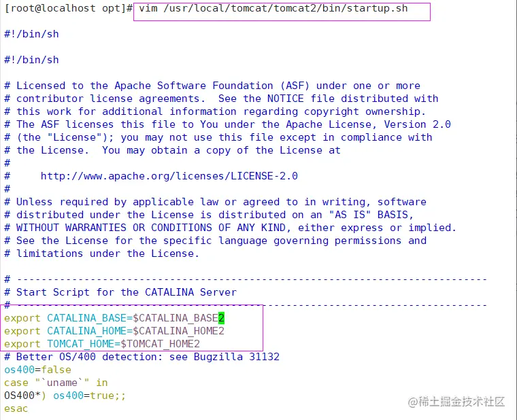Viewport: 517px width, 420px height.
Task: Click the line starting '# Licensed to the Apache'
Action: (212, 86)
